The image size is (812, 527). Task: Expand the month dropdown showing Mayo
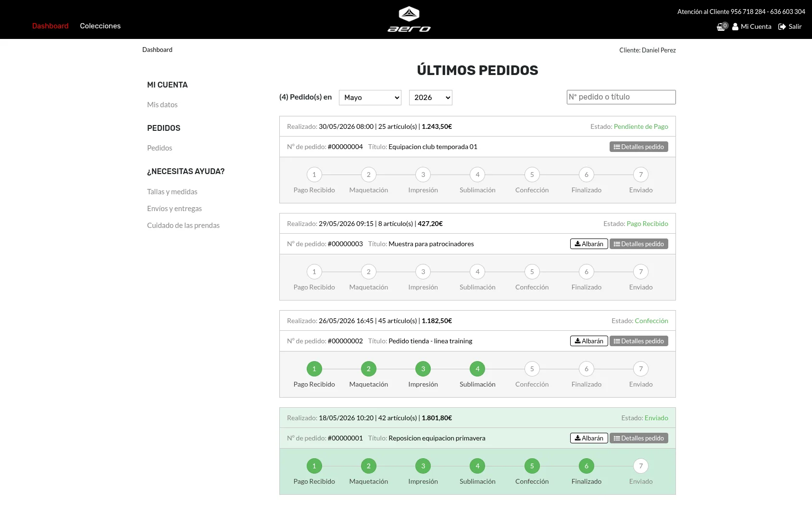[x=370, y=97]
